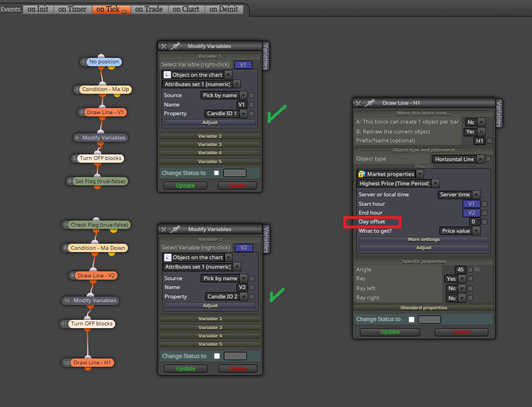Open the Object type Horizontal Line dropdown
The image size is (532, 407).
(458, 159)
